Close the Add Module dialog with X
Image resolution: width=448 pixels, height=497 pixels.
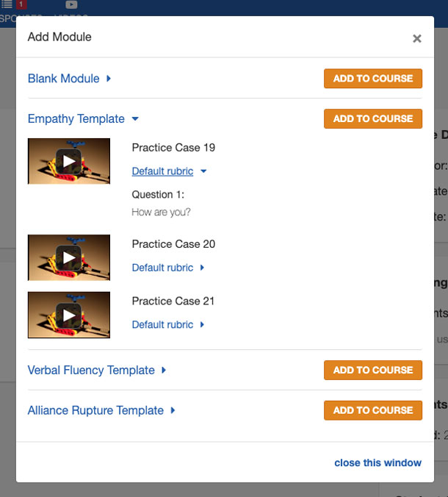pyautogui.click(x=417, y=38)
